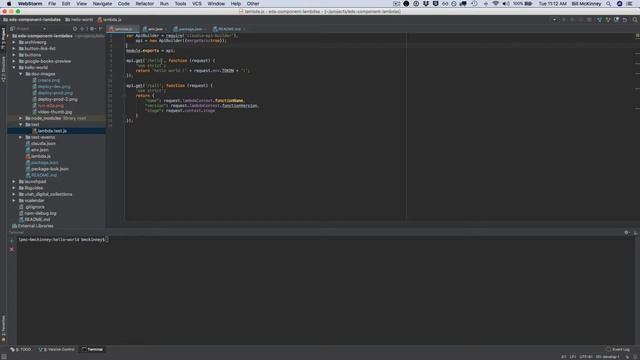Select the Terminal tool window tab

(92, 349)
